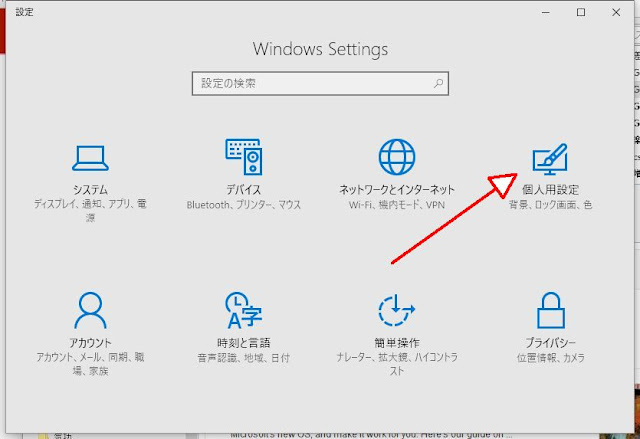Open the ネットワークとインターネット globe icon

pyautogui.click(x=397, y=157)
